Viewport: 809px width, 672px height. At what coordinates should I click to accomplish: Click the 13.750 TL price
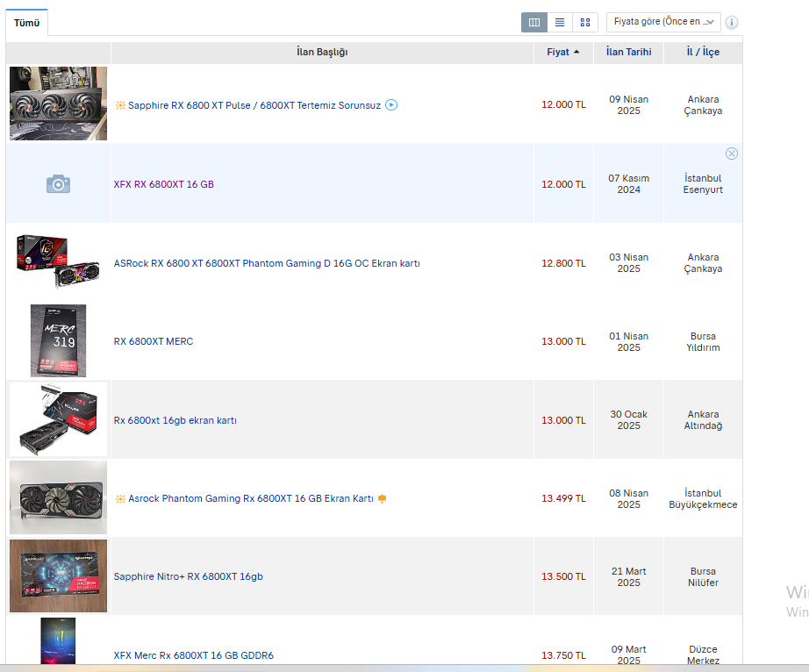click(563, 655)
